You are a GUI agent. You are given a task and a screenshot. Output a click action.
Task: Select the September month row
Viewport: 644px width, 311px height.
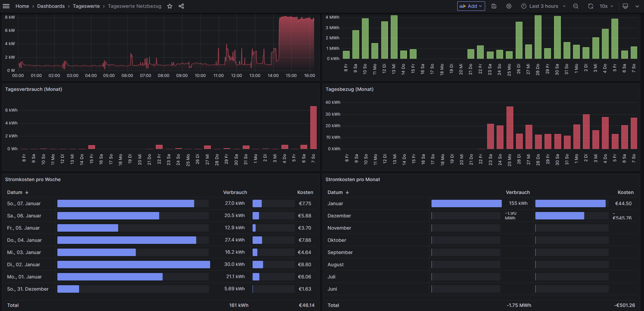(481, 252)
